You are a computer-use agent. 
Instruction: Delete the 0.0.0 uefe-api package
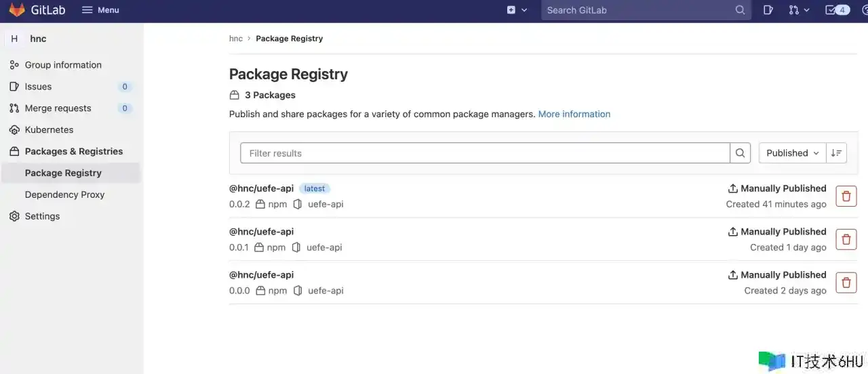[x=846, y=283]
